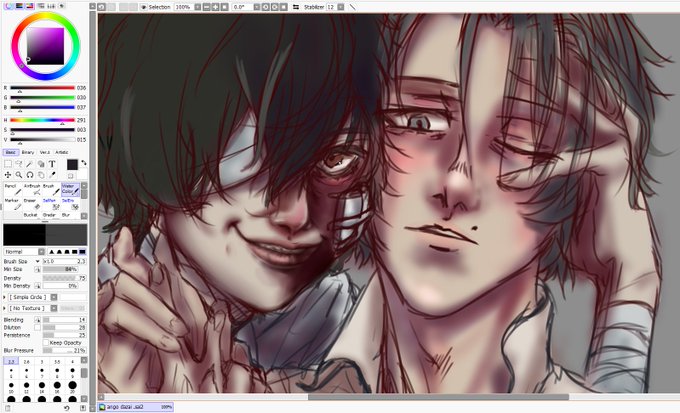The height and width of the screenshot is (413, 680).
Task: Click the canvas horizontal scrollbar
Action: pos(438,397)
